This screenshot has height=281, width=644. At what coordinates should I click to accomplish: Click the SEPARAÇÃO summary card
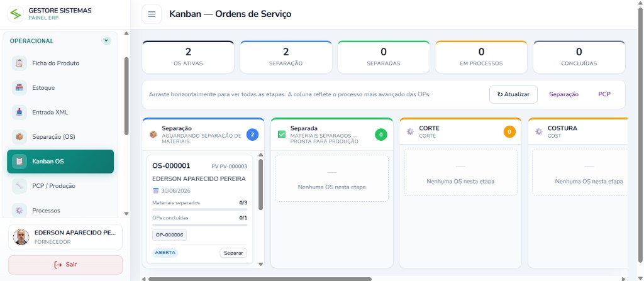point(286,57)
